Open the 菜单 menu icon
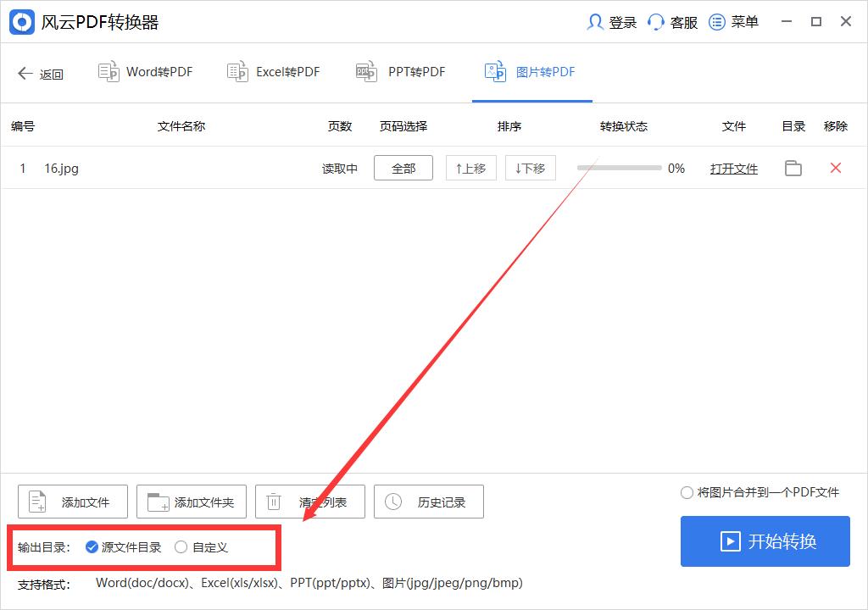Screen dimensions: 868x610 pyautogui.click(x=717, y=22)
